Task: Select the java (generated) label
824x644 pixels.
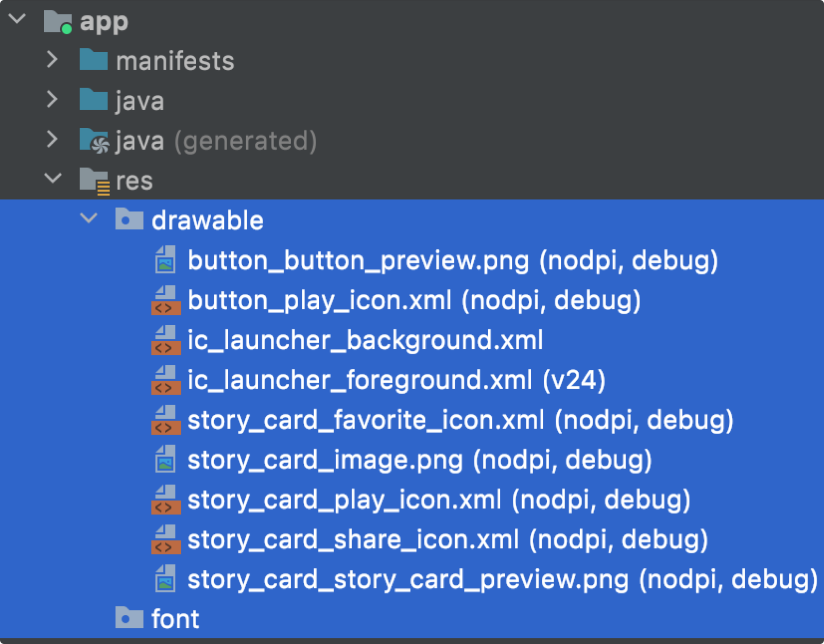Action: pyautogui.click(x=216, y=141)
